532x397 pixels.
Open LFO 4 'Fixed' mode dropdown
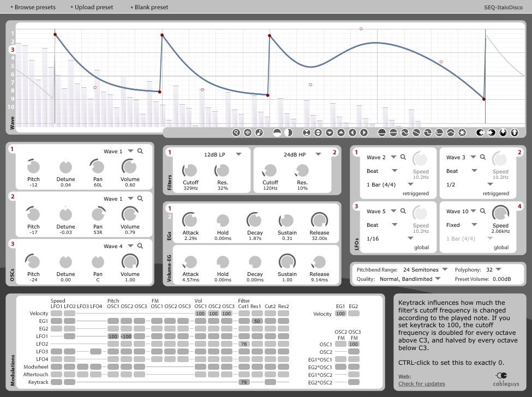point(475,225)
